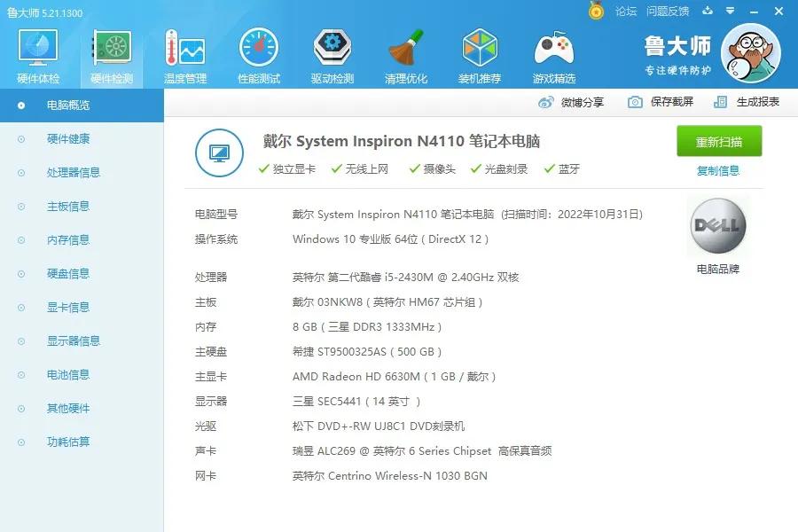
Task: Open the main menu dropdown arrow
Action: [729, 11]
